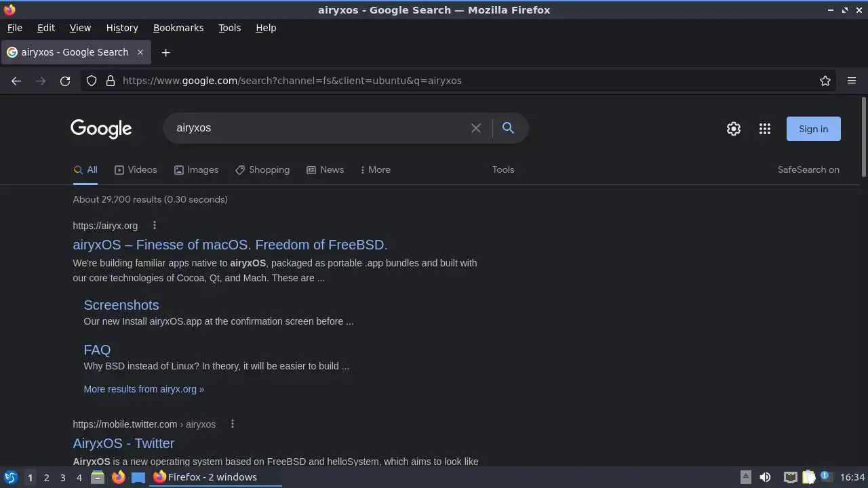Click the airyxos search input field
This screenshot has height=488, width=868.
pos(319,128)
